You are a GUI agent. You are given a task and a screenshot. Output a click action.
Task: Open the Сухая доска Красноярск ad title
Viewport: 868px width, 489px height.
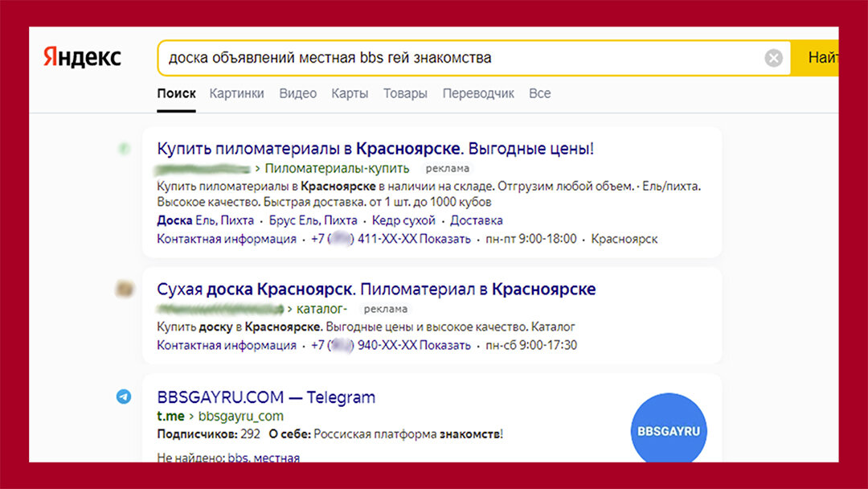click(376, 289)
